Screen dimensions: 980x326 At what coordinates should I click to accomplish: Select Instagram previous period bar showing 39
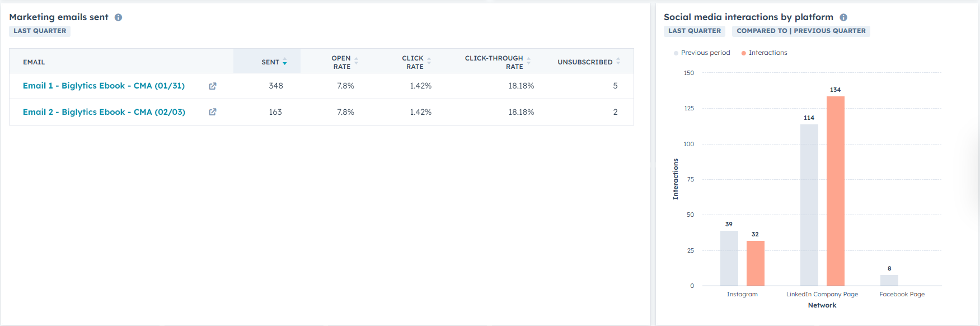729,258
